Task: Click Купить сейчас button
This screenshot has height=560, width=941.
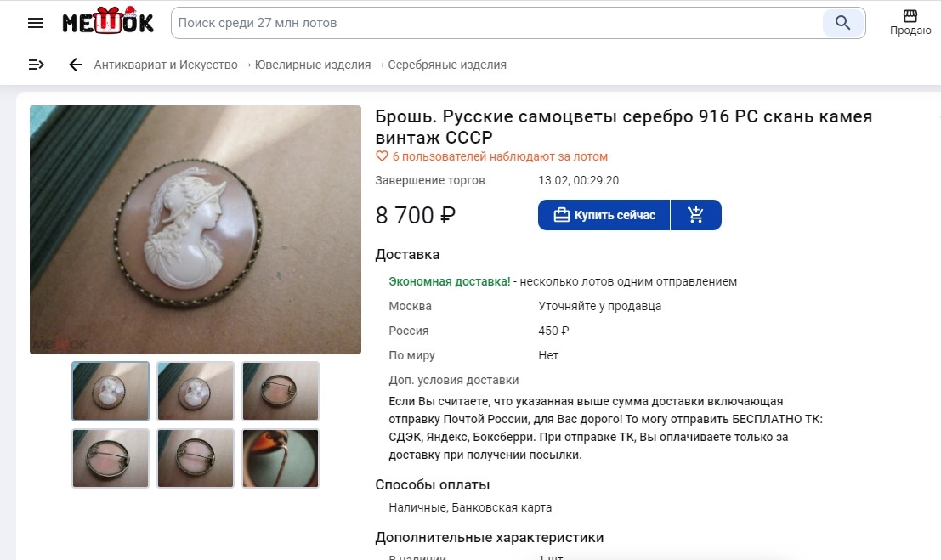Action: click(x=604, y=215)
